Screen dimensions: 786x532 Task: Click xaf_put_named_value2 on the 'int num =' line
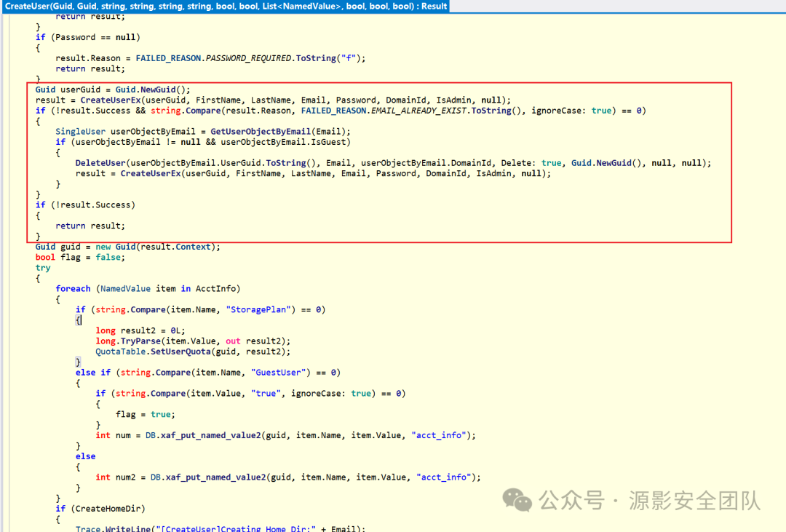tap(210, 436)
